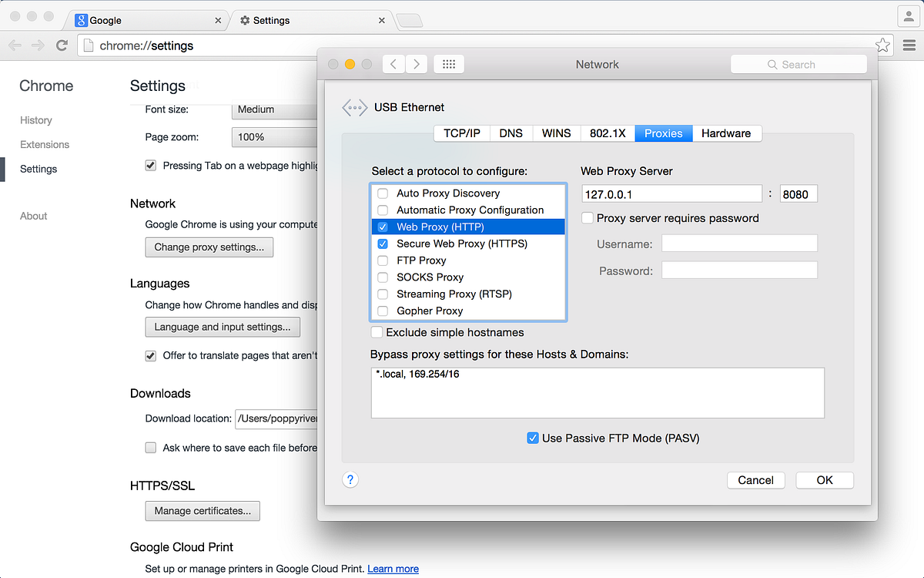The width and height of the screenshot is (924, 578).
Task: Show all preferences with the grid icon
Action: pos(450,65)
